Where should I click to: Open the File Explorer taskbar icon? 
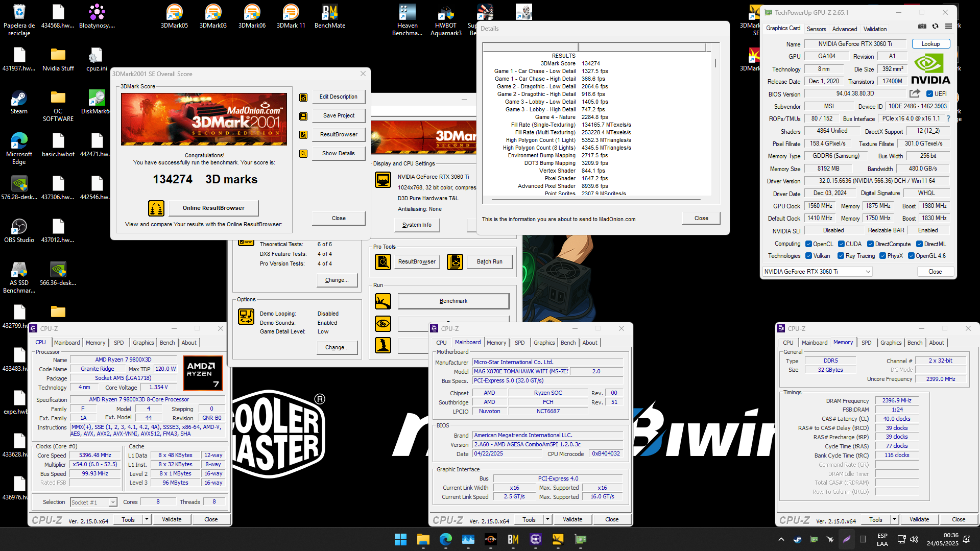(423, 539)
